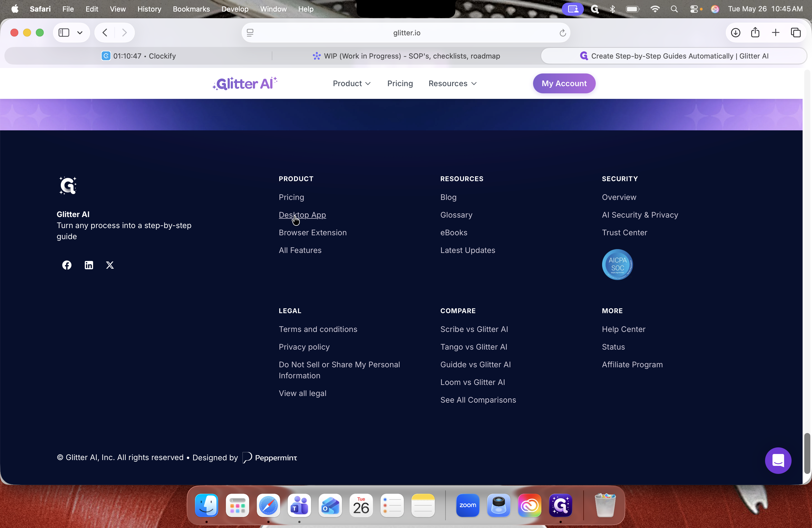Viewport: 812px width, 528px height.
Task: Open the See All Comparisons link
Action: click(478, 400)
